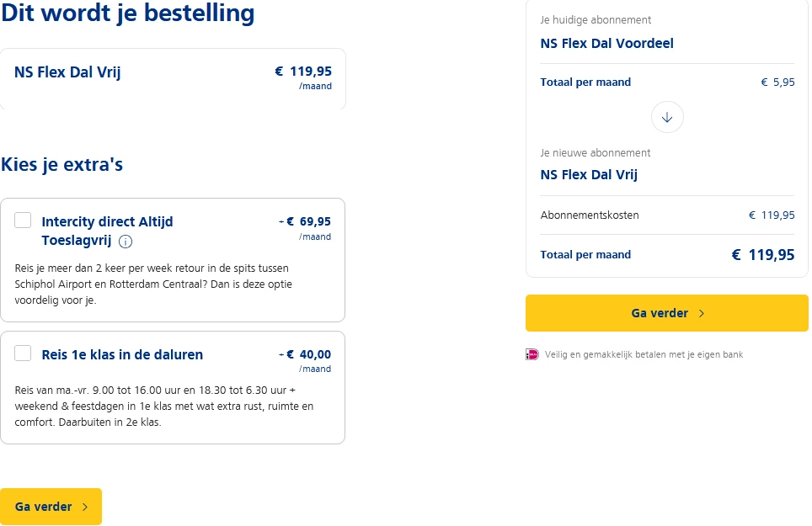Image resolution: width=812 pixels, height=526 pixels.
Task: Click NS Flex Dal Vrij under Je nieuwe abonnement
Action: click(589, 175)
